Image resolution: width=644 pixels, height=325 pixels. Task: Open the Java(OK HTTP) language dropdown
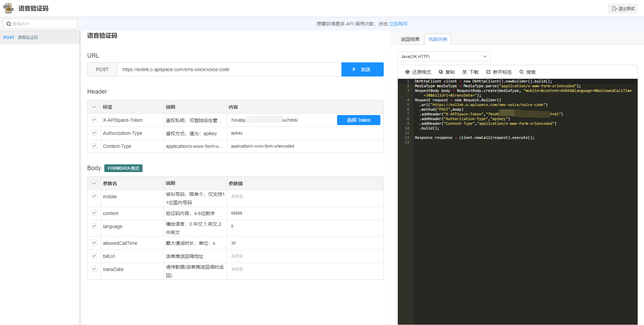(x=444, y=56)
